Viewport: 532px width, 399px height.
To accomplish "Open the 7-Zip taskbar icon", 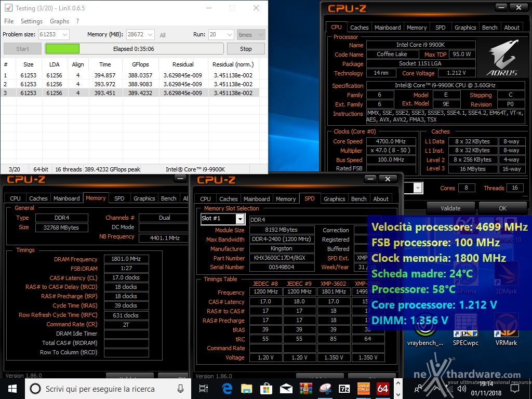I will [344, 389].
